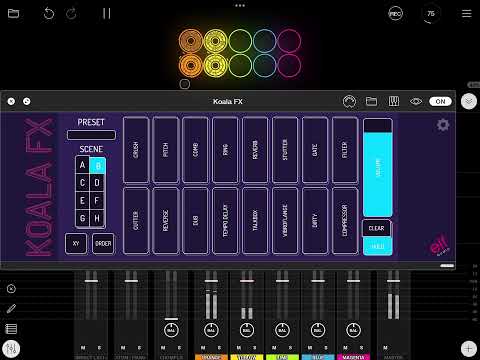480x360 pixels.
Task: Switch the Koala FX plugin ON toggle
Action: 440,101
